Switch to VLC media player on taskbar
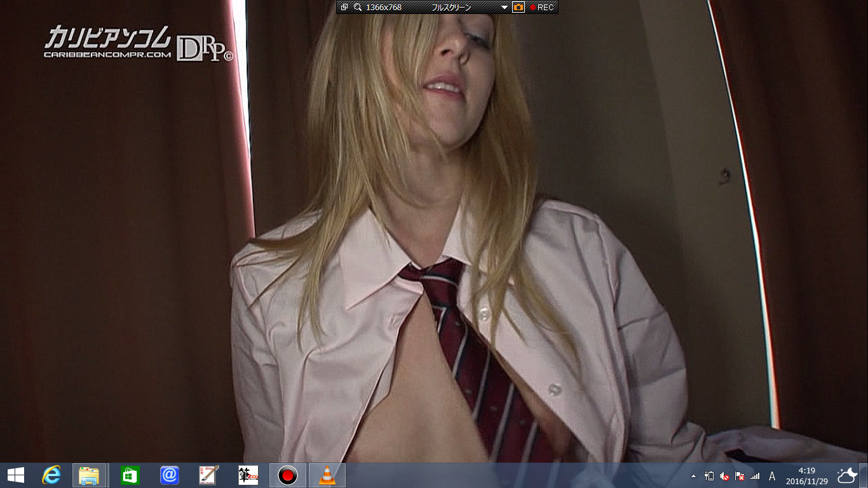 (x=327, y=475)
